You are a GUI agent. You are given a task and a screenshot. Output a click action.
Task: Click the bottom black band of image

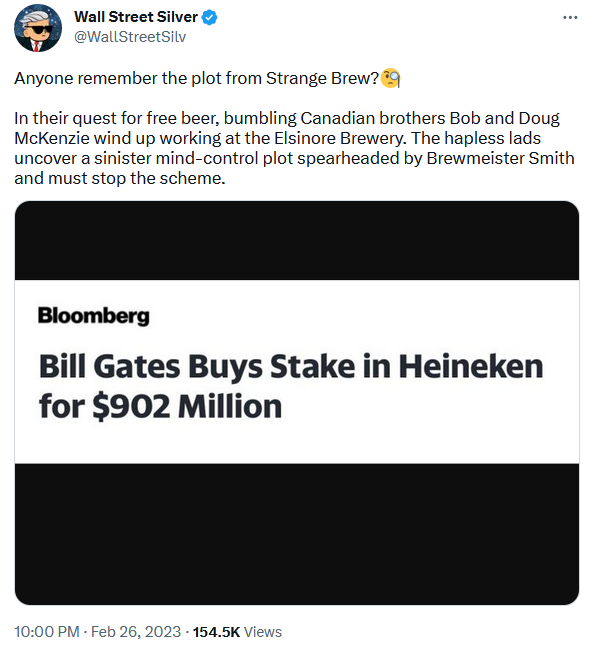coord(296,534)
